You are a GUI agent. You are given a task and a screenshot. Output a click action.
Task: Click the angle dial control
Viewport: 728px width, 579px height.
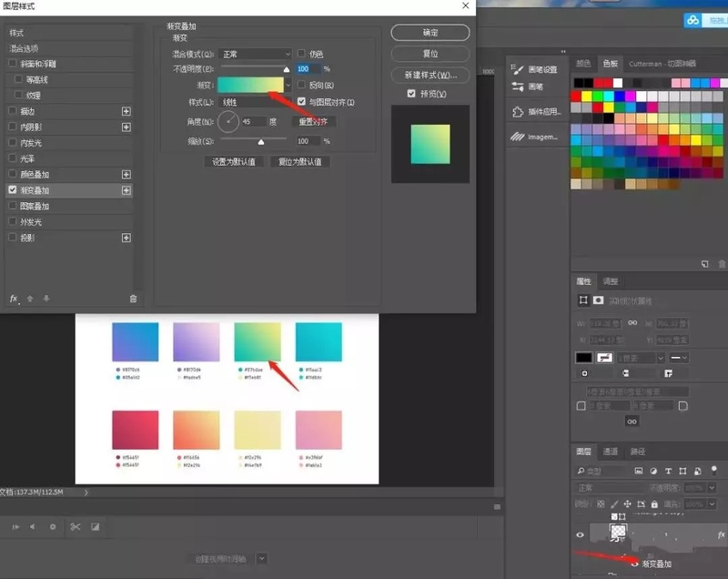point(228,122)
